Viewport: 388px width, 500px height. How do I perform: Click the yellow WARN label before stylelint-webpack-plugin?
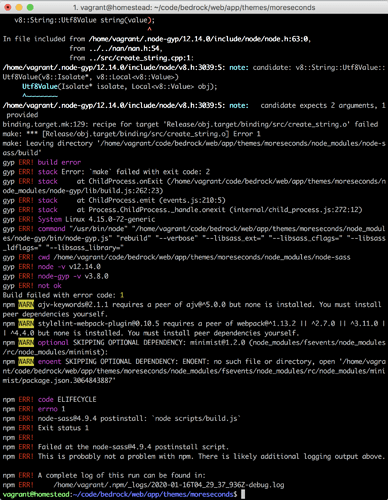point(26,324)
